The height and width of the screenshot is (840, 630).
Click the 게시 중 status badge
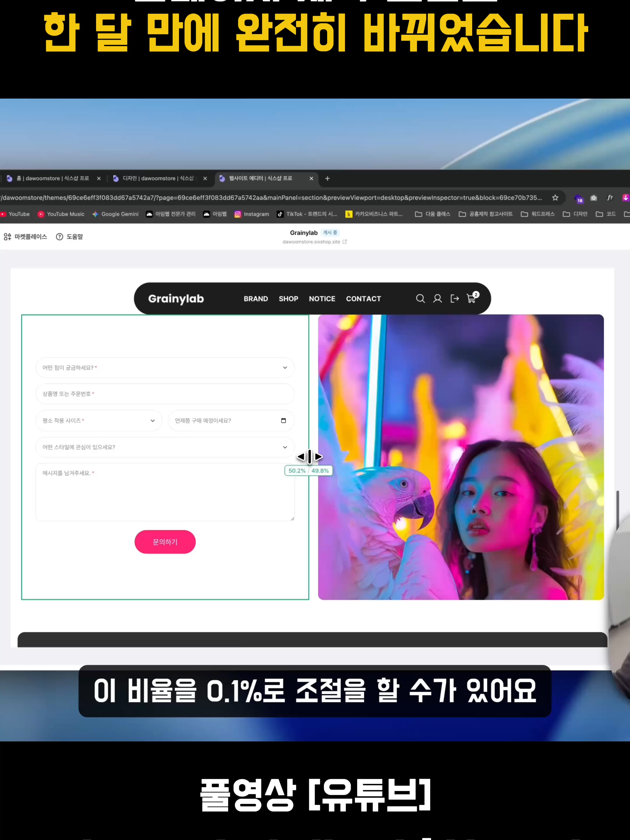coord(330,233)
